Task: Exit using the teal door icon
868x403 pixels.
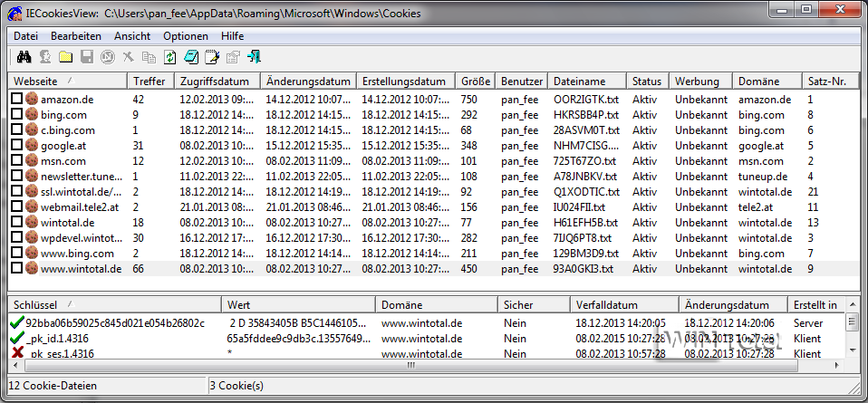Action: 254,56
